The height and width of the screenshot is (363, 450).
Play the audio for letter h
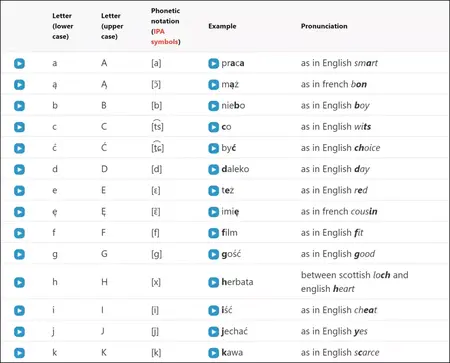pos(19,282)
